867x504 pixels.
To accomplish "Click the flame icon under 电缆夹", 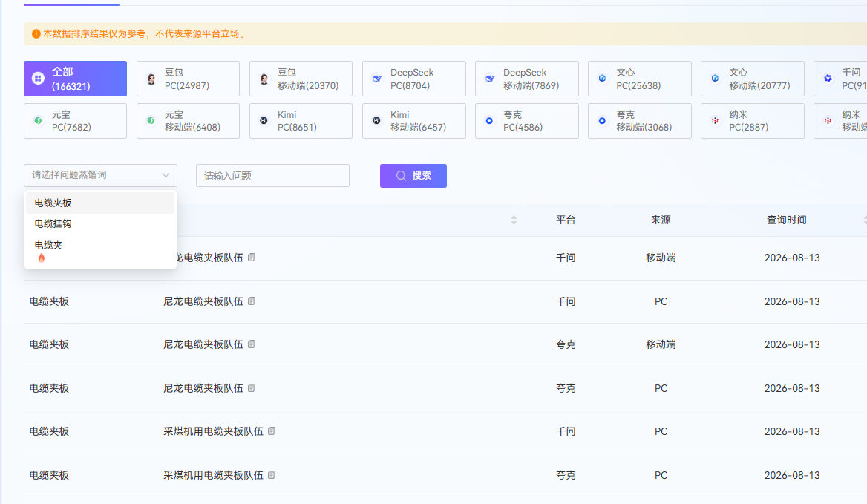I will tap(42, 258).
